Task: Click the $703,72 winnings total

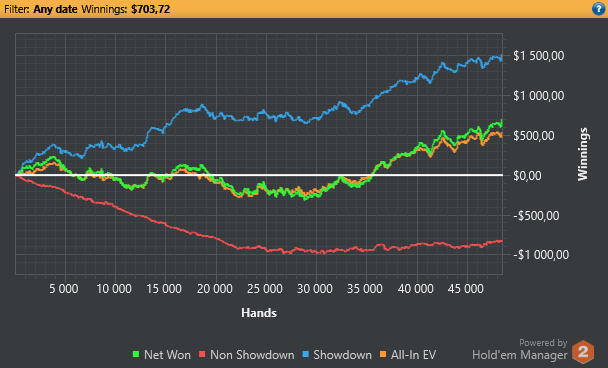Action: coord(150,9)
